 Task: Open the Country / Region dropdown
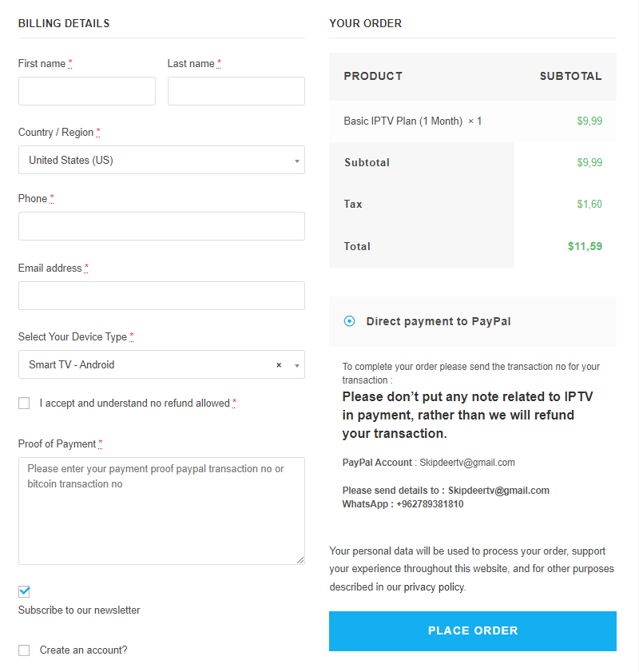click(x=161, y=160)
